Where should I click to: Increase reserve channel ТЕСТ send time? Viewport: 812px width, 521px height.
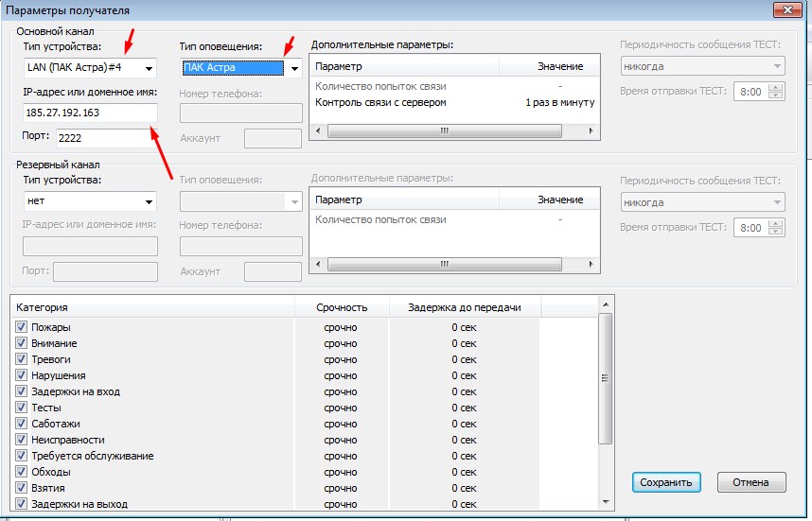pos(776,223)
